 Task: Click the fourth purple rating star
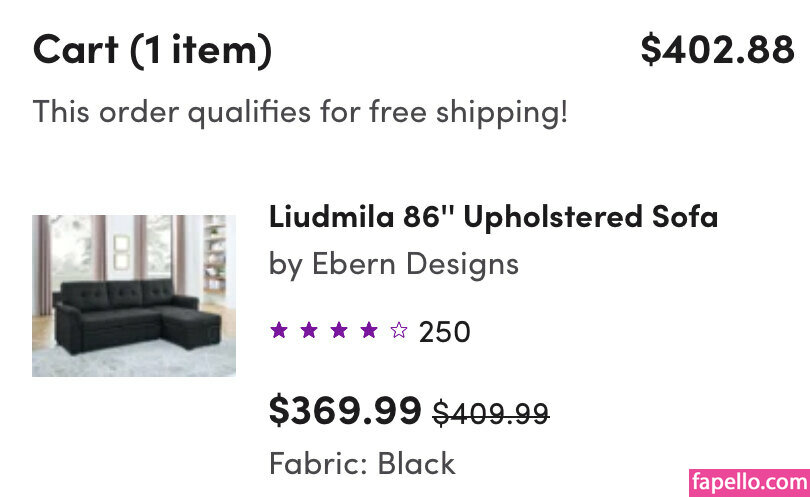pyautogui.click(x=369, y=330)
